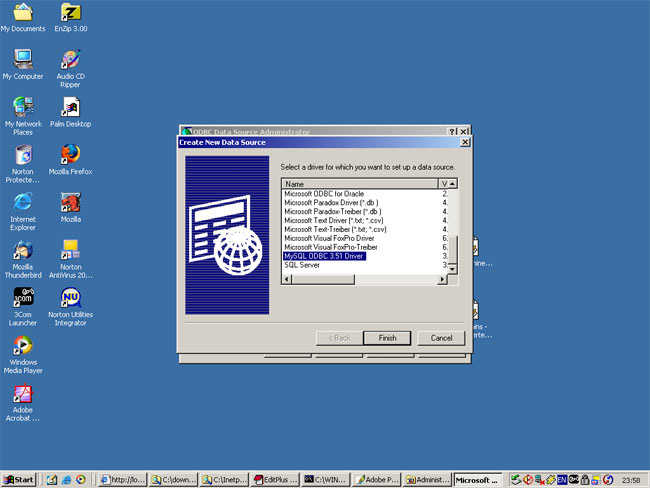Close the Create New Data Source dialog
Viewport: 650px width, 488px height.
tap(465, 142)
